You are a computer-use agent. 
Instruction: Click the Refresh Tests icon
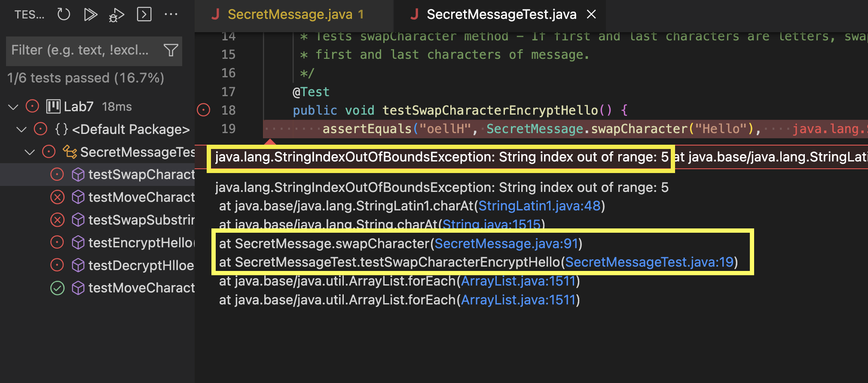(64, 14)
